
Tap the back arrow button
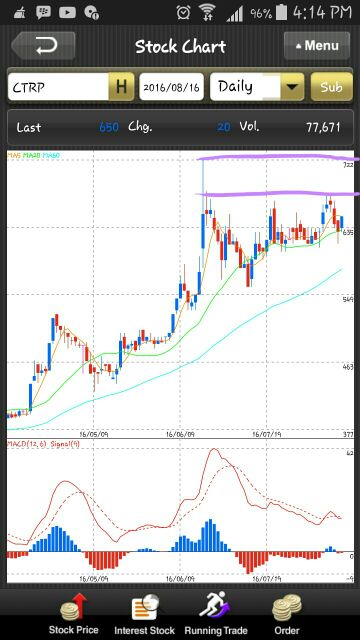pos(43,46)
